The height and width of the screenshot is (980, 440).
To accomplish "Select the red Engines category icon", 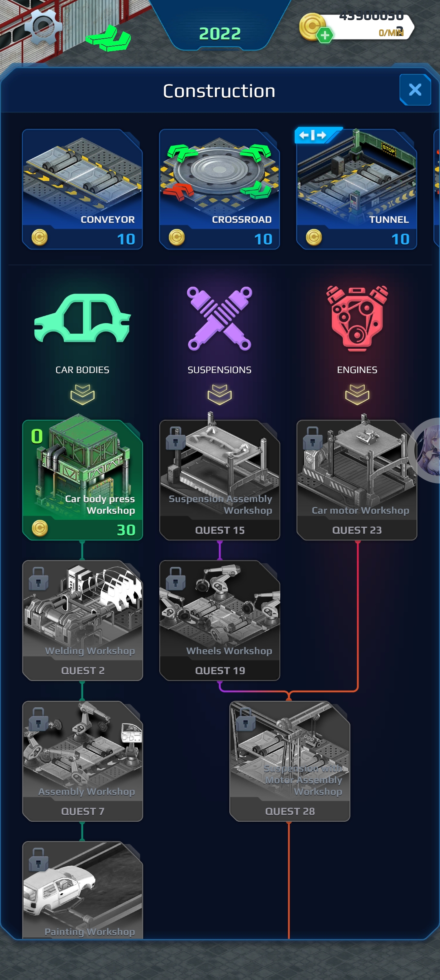I will click(x=357, y=318).
